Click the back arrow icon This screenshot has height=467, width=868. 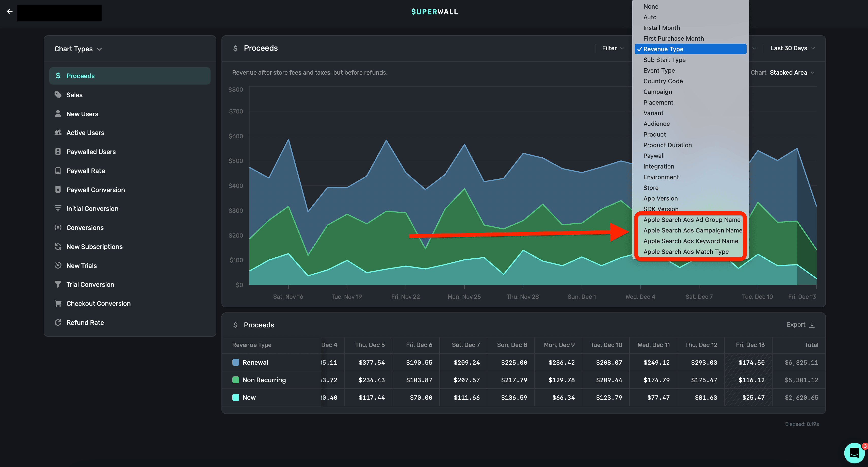pos(10,11)
